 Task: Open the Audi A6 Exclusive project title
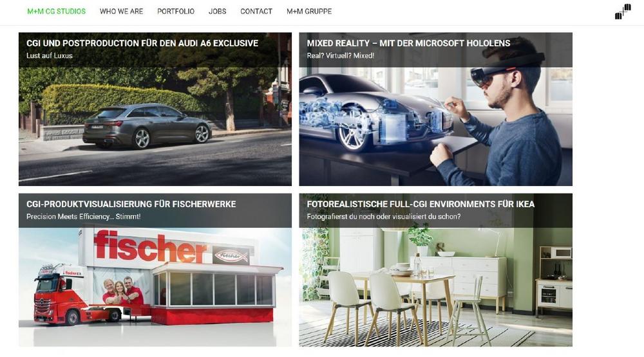point(142,43)
